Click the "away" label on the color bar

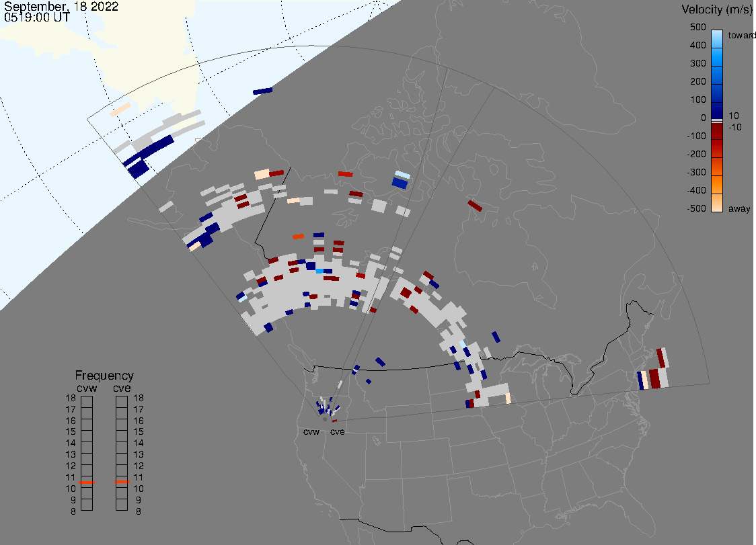(739, 208)
